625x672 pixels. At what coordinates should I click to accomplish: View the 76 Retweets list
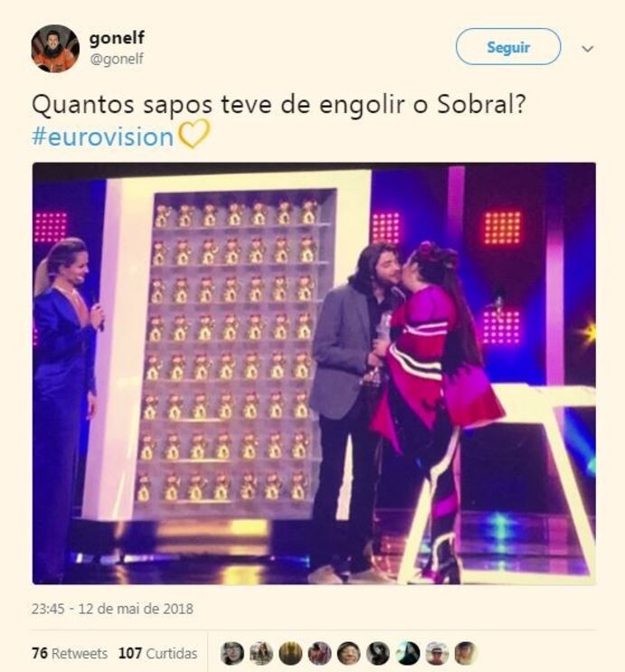point(70,653)
